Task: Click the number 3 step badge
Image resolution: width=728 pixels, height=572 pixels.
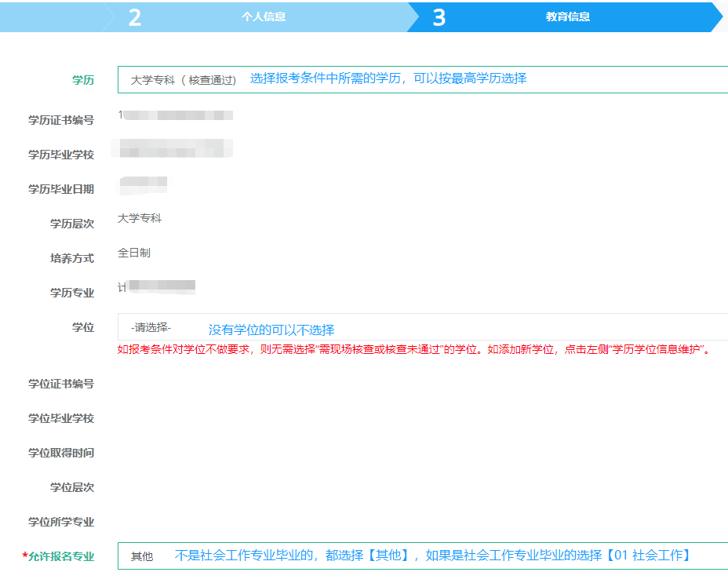Action: [439, 17]
